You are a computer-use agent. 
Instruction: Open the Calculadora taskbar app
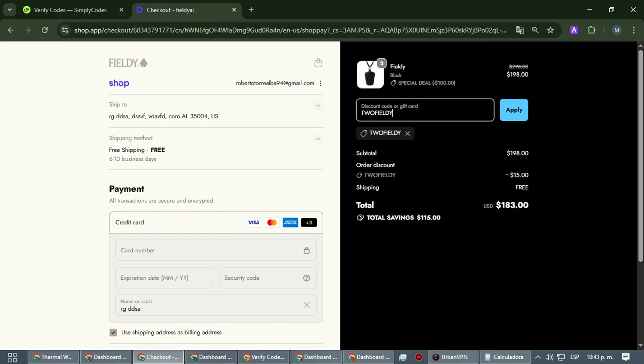coord(505,358)
